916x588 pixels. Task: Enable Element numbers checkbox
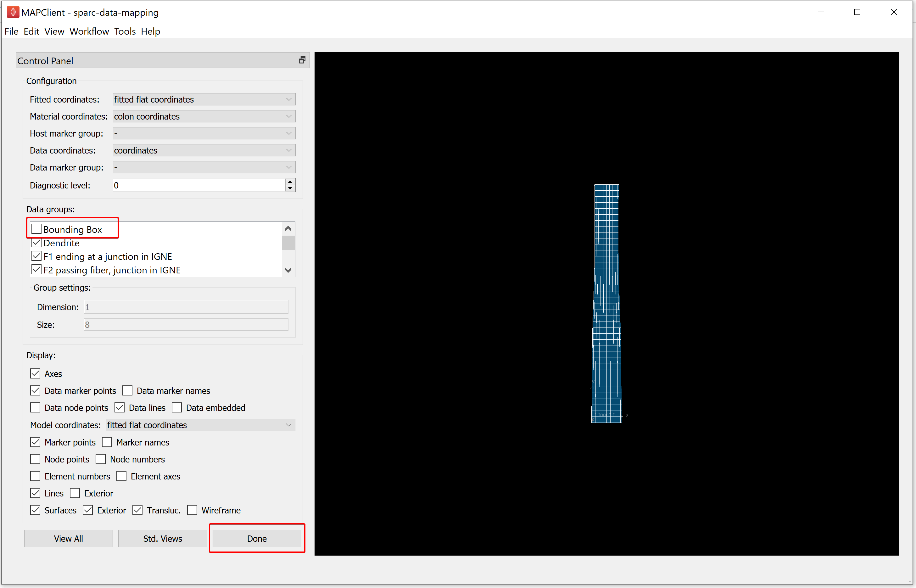[35, 476]
